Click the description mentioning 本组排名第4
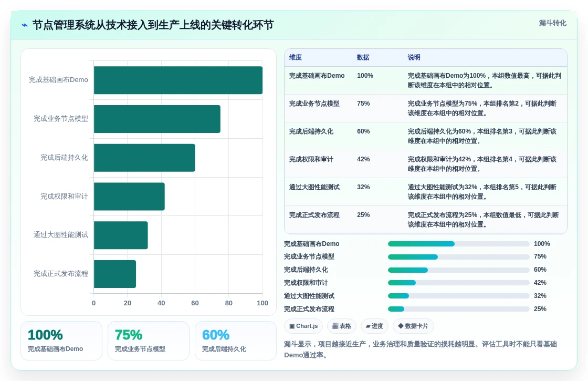 click(482, 163)
